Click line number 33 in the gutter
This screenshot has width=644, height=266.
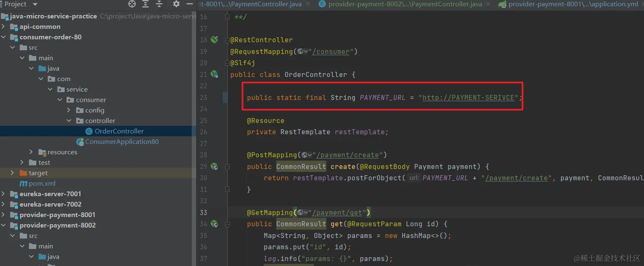click(204, 212)
